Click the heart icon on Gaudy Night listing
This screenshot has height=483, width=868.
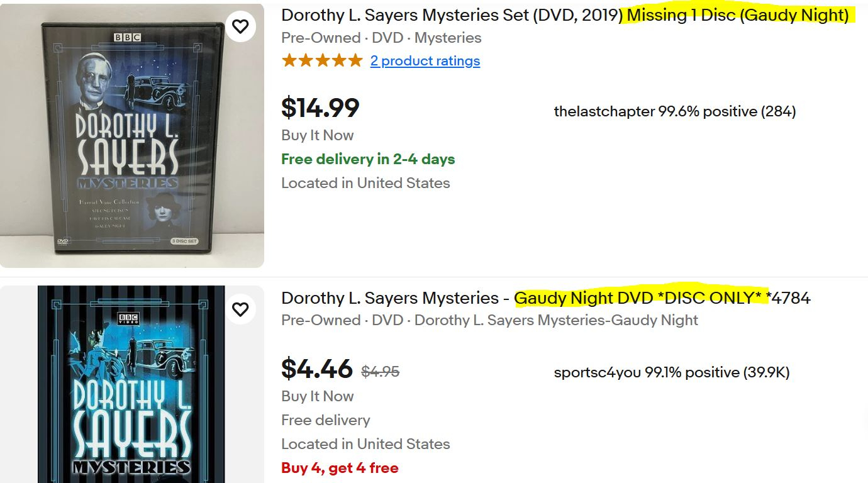point(240,309)
